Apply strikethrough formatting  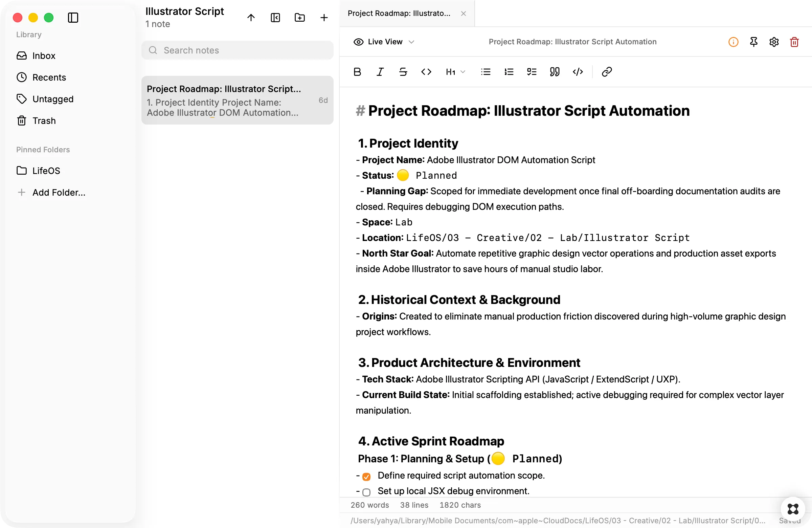pyautogui.click(x=403, y=72)
